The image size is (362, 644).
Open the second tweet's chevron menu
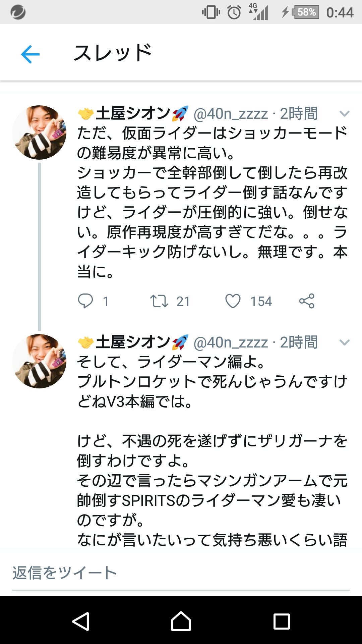[345, 342]
